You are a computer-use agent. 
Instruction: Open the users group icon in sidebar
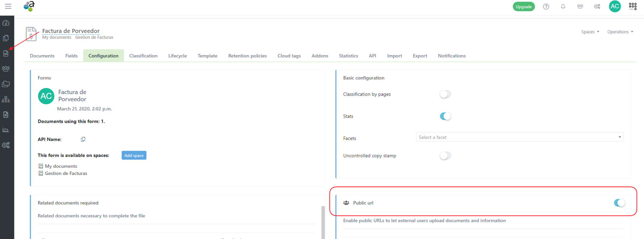(6, 69)
